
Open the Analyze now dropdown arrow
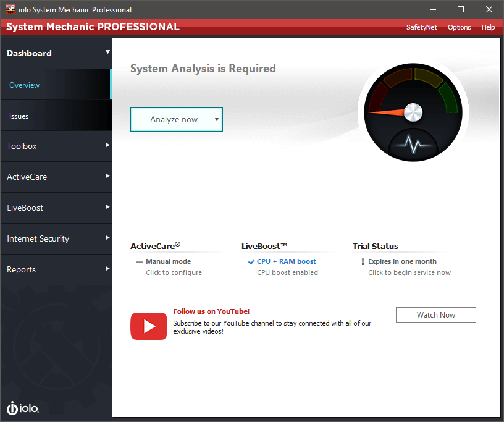pos(217,119)
